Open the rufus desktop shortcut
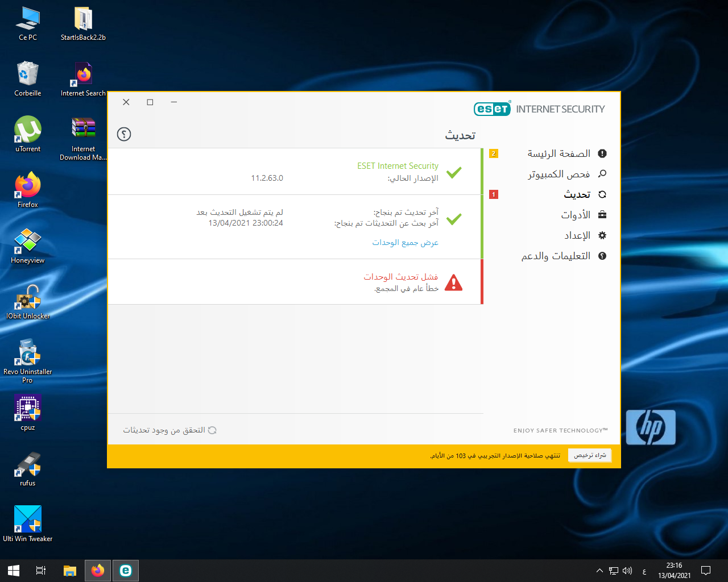 point(28,468)
